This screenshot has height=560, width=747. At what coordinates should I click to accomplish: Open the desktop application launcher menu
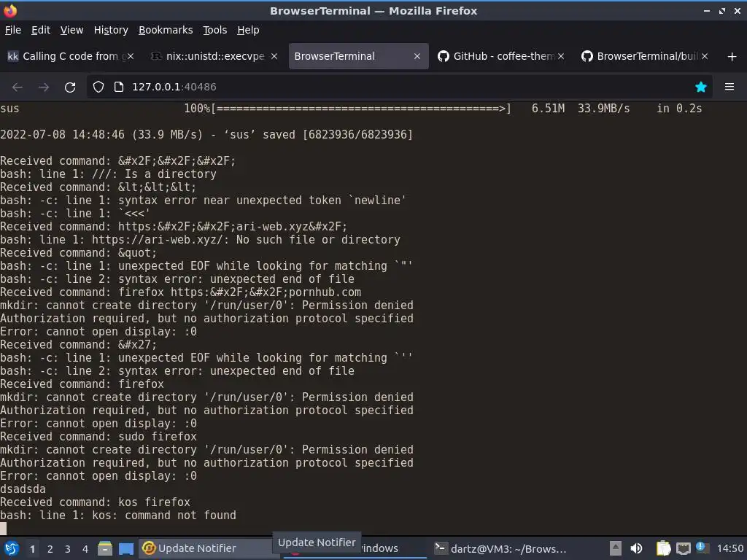coord(12,548)
